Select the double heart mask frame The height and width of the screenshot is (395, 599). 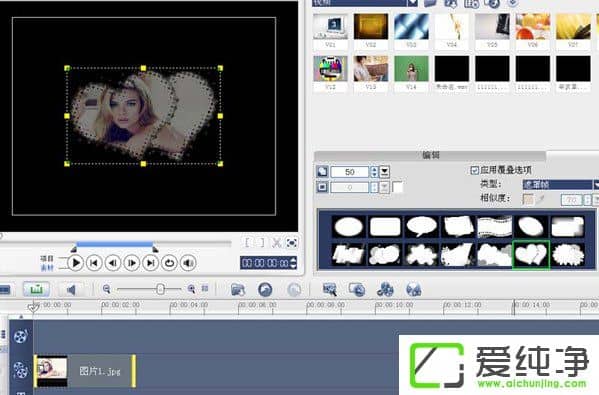pyautogui.click(x=531, y=254)
